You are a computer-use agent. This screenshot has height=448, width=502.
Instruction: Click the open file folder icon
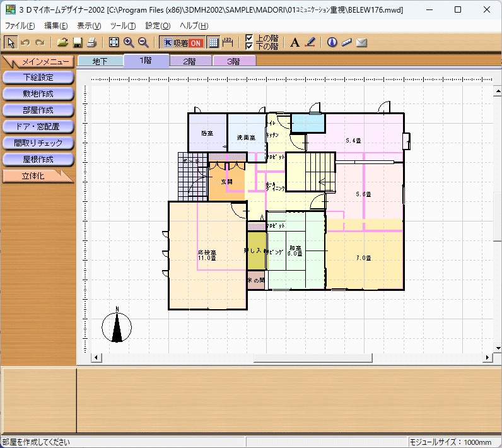coord(62,42)
